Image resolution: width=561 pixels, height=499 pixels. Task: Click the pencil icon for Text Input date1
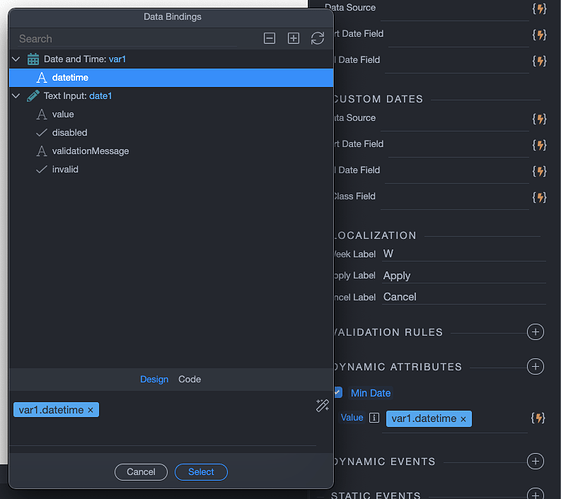[x=33, y=96]
